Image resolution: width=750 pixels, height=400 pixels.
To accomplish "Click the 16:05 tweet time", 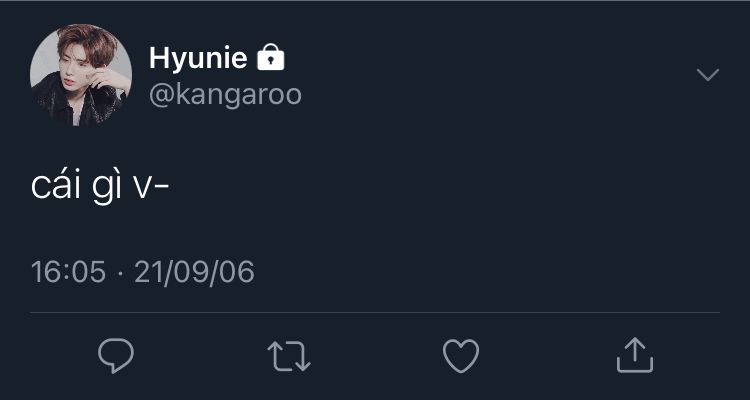I will point(68,271).
